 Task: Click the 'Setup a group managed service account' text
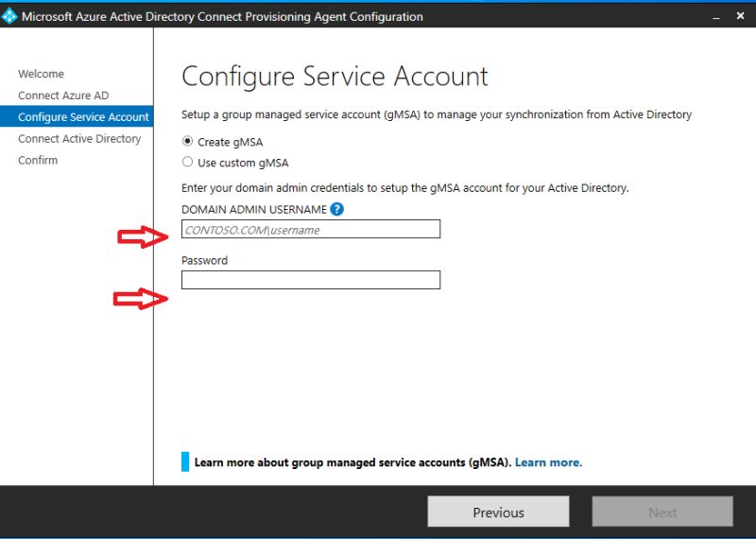[x=437, y=114]
